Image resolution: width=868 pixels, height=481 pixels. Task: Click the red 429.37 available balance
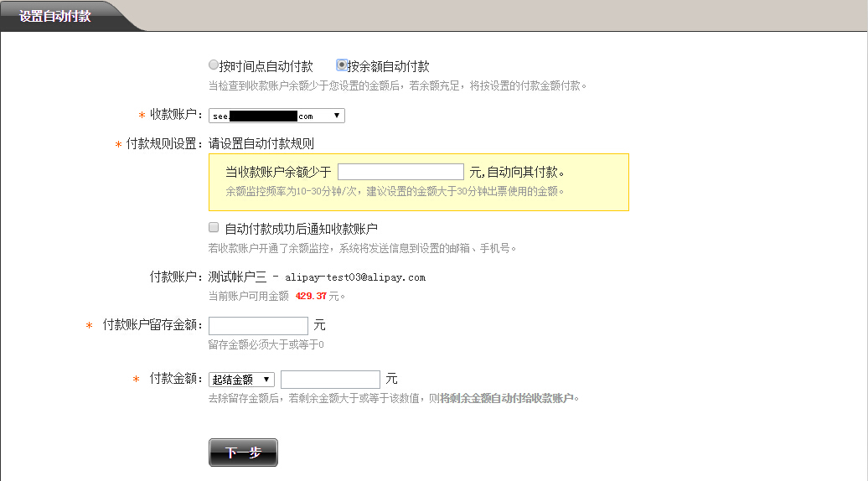pos(311,296)
